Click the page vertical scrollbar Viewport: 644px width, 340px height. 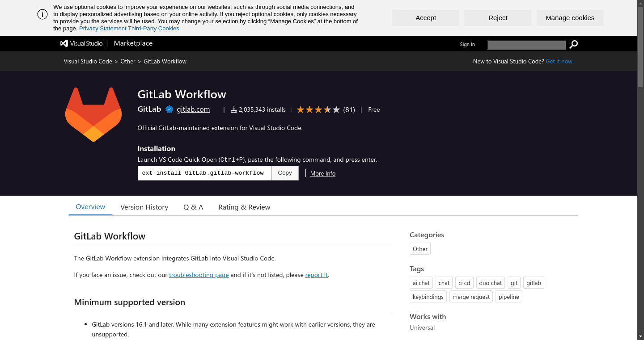(640, 46)
